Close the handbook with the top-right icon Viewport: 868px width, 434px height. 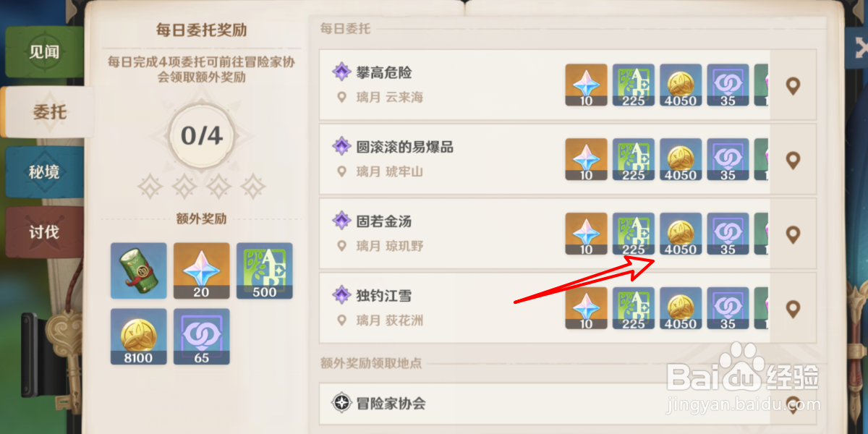pos(858,49)
